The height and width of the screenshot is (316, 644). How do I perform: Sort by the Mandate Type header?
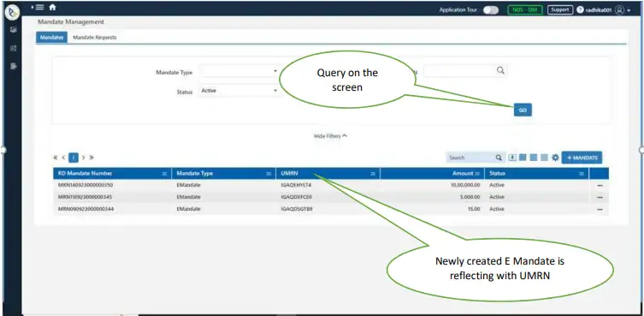click(x=195, y=174)
